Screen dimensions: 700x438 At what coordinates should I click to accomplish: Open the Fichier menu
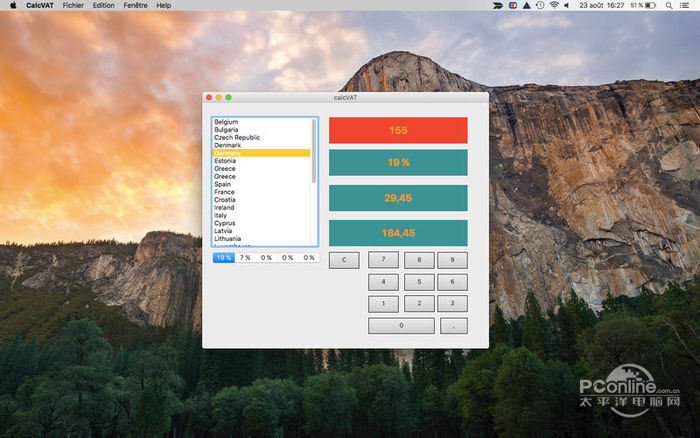pos(73,5)
